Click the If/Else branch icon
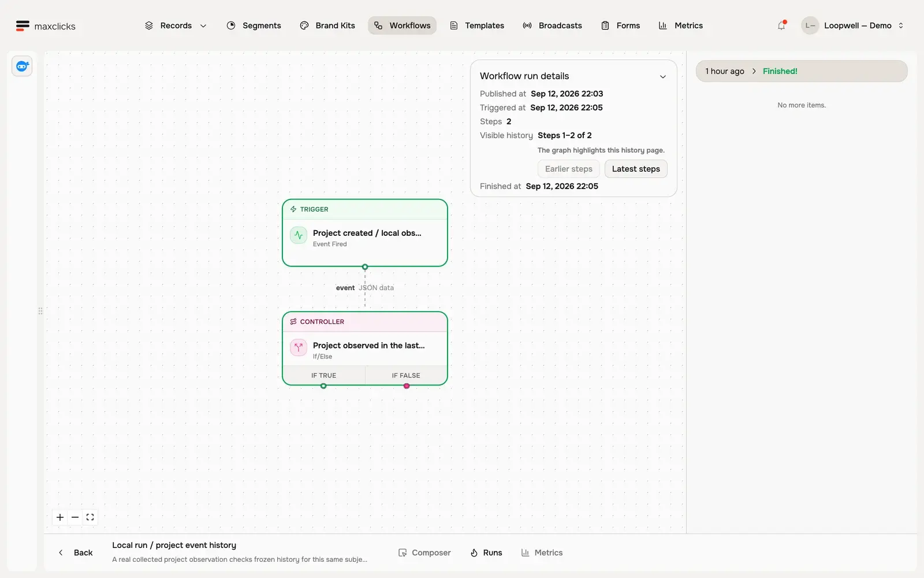The width and height of the screenshot is (924, 578). click(299, 347)
